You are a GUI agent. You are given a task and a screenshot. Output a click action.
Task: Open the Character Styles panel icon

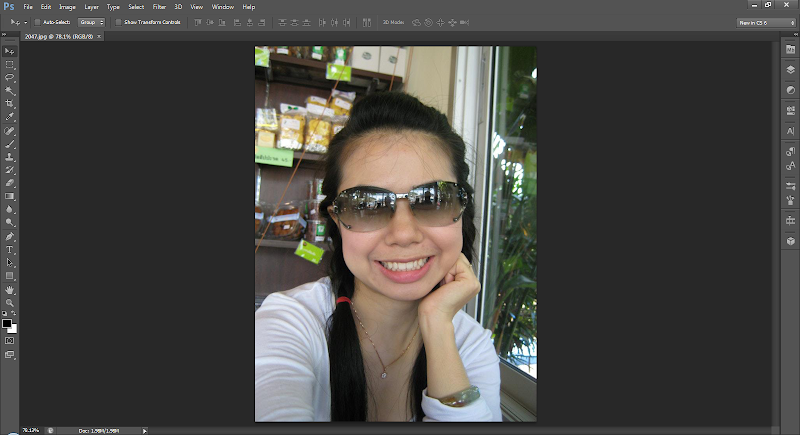(x=790, y=166)
